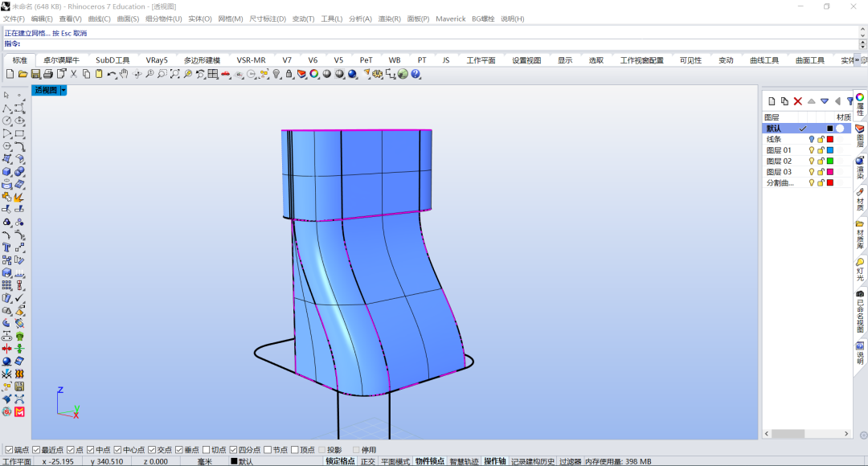Open the four-viewport layout icon
This screenshot has width=868, height=466.
tap(213, 74)
